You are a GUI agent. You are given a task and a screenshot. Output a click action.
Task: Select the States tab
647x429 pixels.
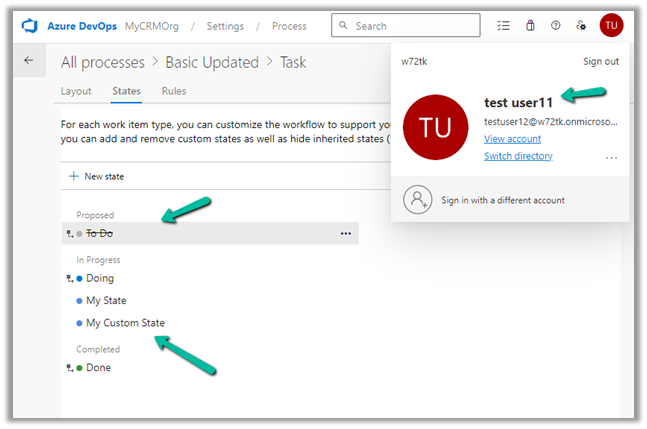tap(126, 91)
